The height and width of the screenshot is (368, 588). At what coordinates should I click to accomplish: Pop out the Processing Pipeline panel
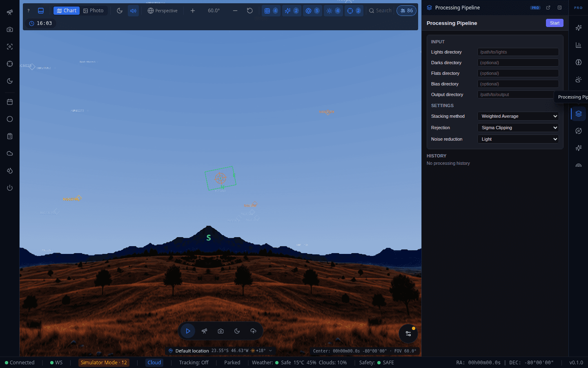(x=548, y=7)
